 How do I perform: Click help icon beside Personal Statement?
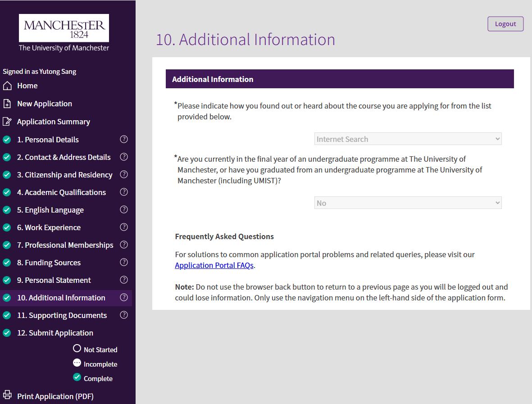124,280
